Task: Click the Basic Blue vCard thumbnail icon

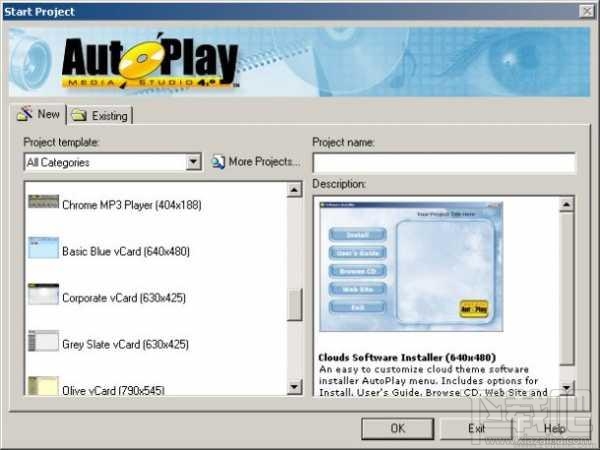Action: click(43, 248)
